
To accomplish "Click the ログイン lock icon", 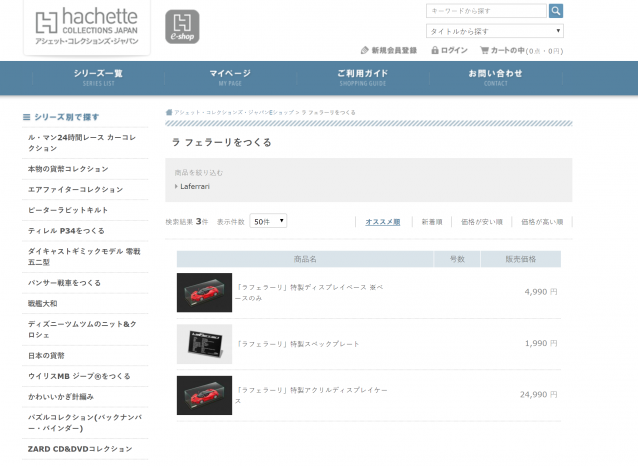I will click(435, 50).
